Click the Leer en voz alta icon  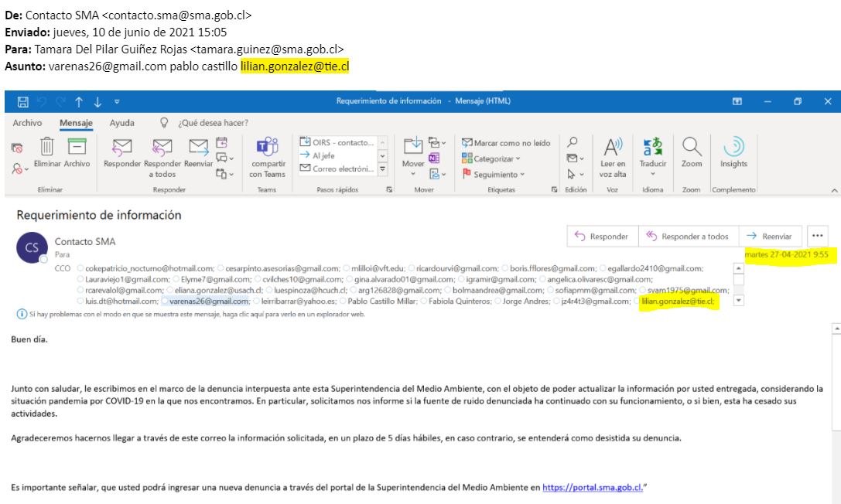pos(613,147)
